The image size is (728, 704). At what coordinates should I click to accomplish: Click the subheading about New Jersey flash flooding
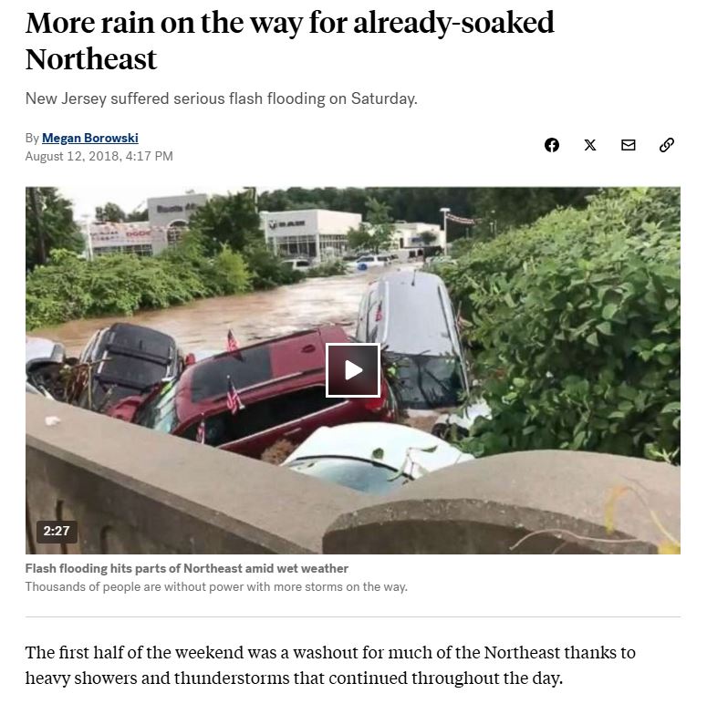pos(222,98)
